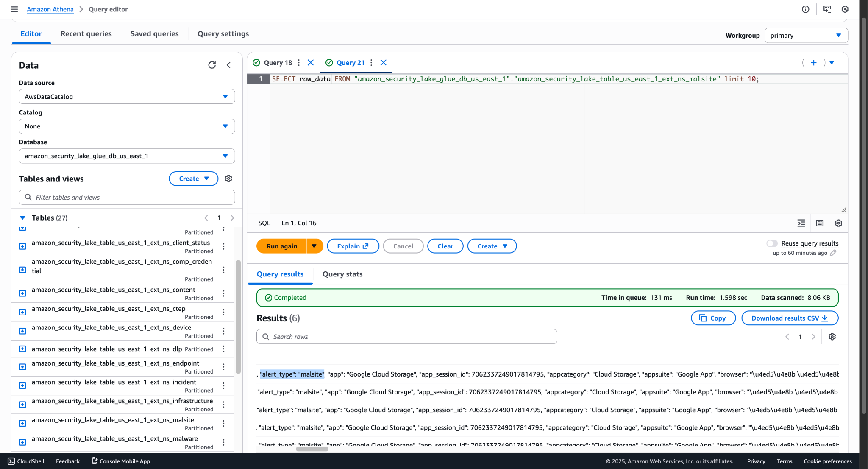Expand the ext_ns_device table
The width and height of the screenshot is (868, 469).
[x=23, y=331]
